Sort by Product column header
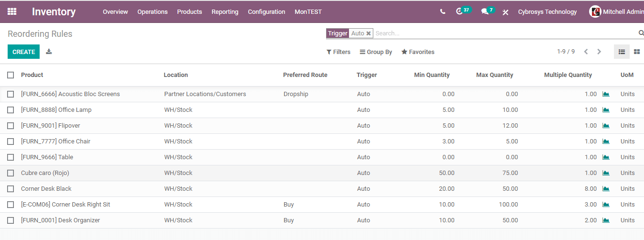 [x=32, y=75]
